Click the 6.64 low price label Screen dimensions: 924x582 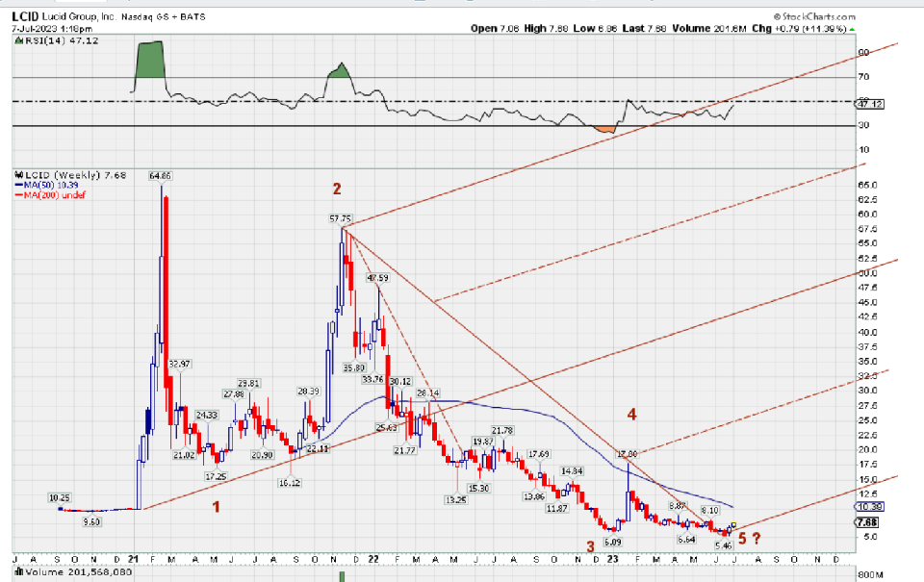[x=686, y=539]
